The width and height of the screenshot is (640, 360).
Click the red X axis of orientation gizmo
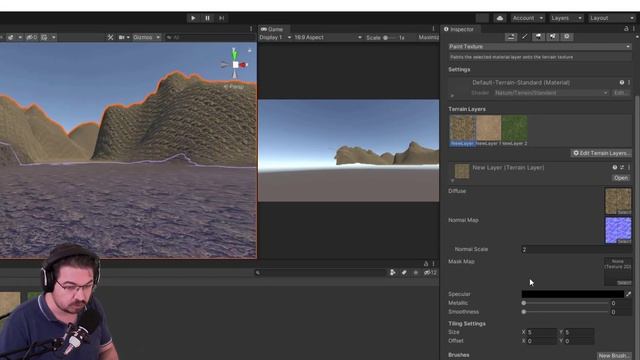[244, 64]
